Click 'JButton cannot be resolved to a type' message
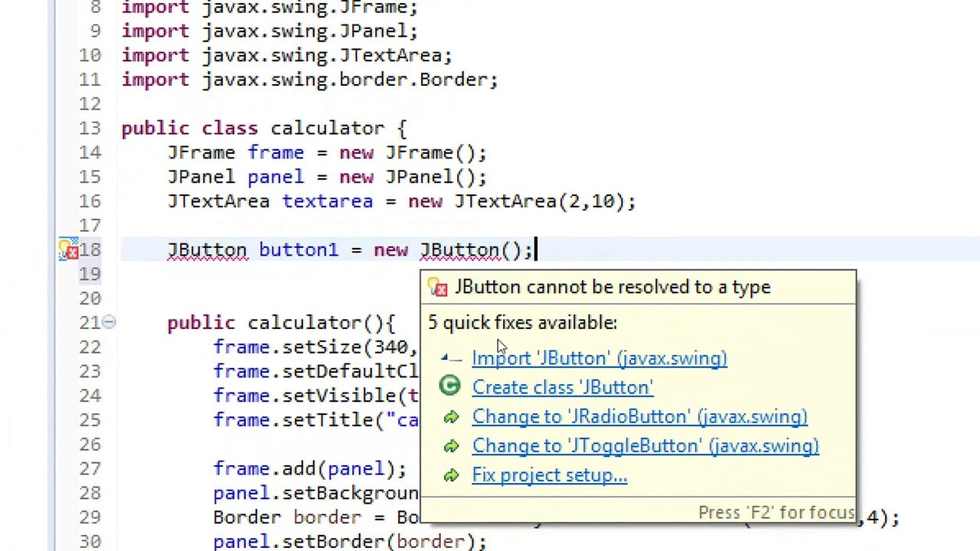Viewport: 980px width, 551px height. tap(612, 287)
